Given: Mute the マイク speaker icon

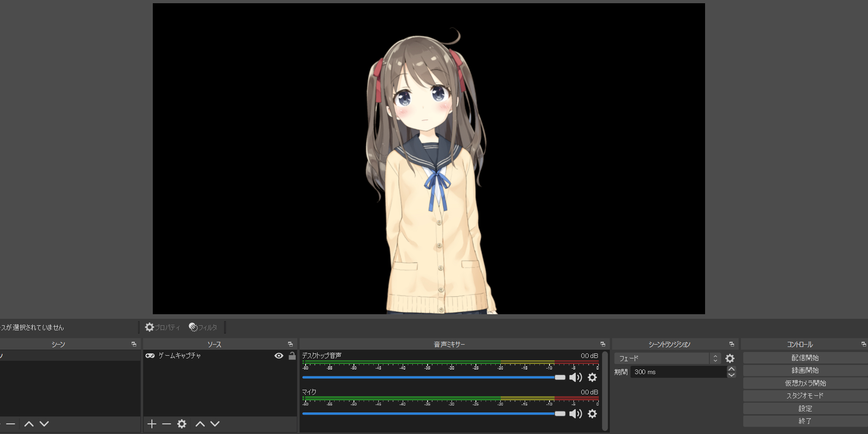Looking at the screenshot, I should click(576, 414).
